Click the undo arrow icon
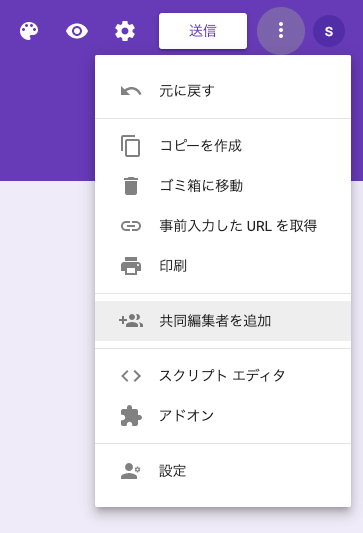The height and width of the screenshot is (533, 363). tap(131, 91)
